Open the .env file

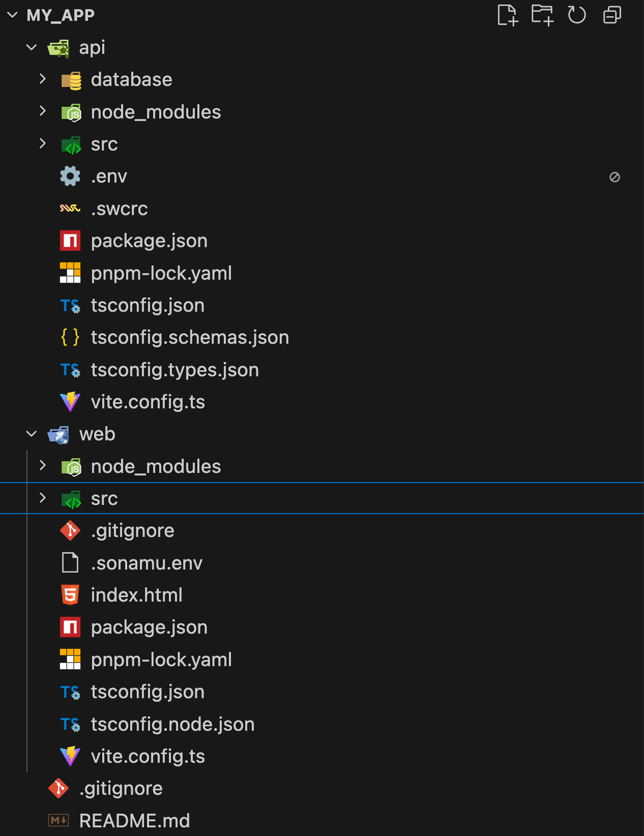coord(109,176)
